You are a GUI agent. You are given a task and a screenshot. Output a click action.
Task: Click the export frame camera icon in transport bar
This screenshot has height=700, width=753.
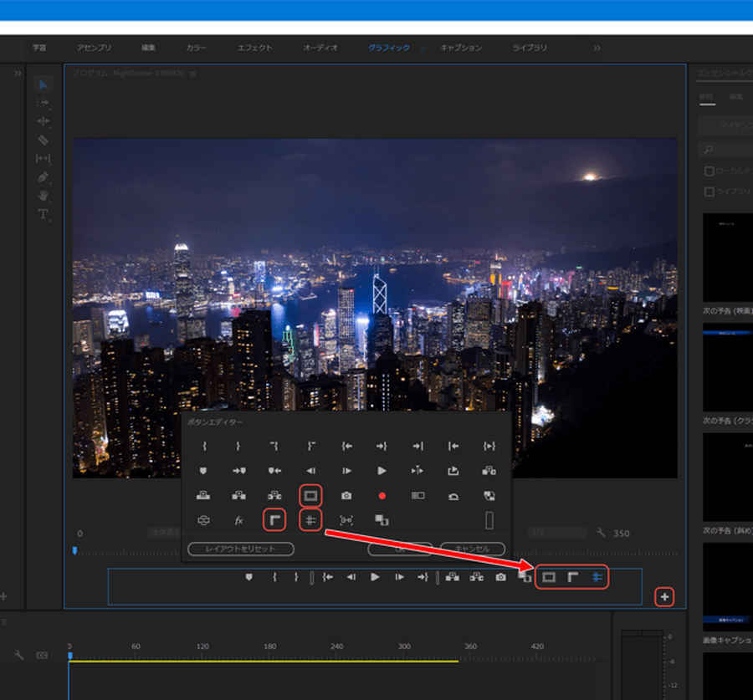tap(500, 577)
